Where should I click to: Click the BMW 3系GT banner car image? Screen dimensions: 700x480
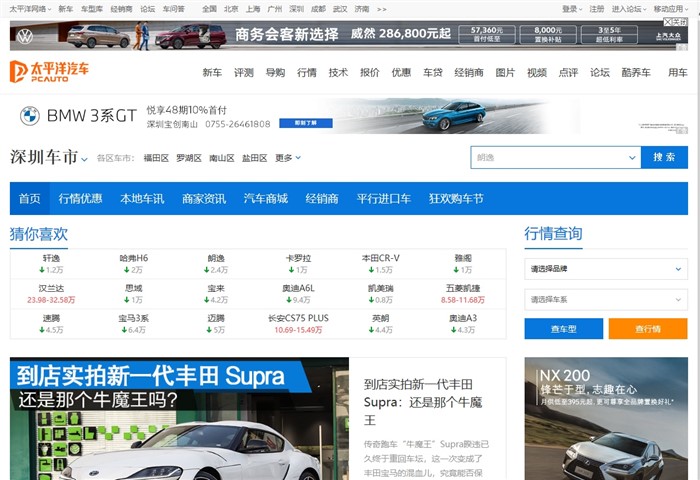coord(454,115)
